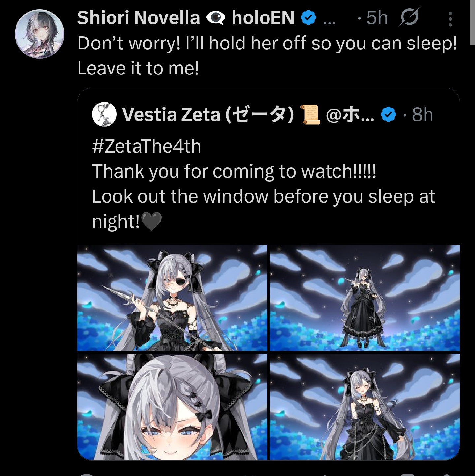Click the eye emoji in display name
This screenshot has width=475, height=476.
pos(216,18)
